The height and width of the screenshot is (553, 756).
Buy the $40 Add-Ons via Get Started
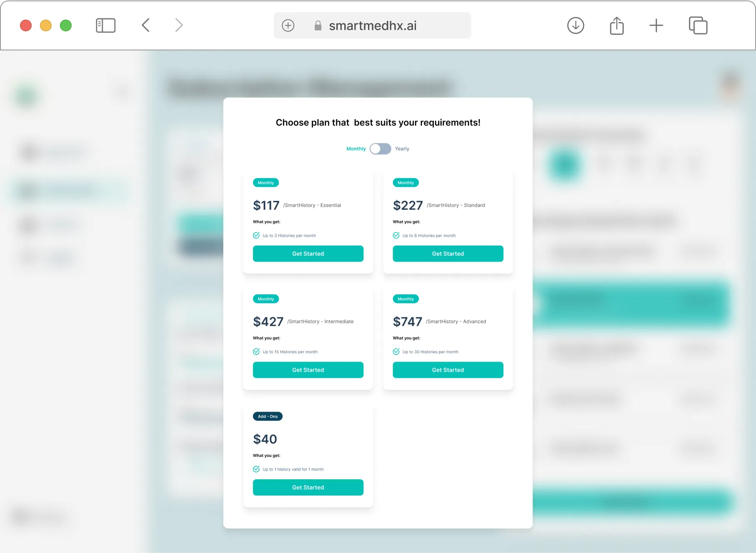pos(308,487)
